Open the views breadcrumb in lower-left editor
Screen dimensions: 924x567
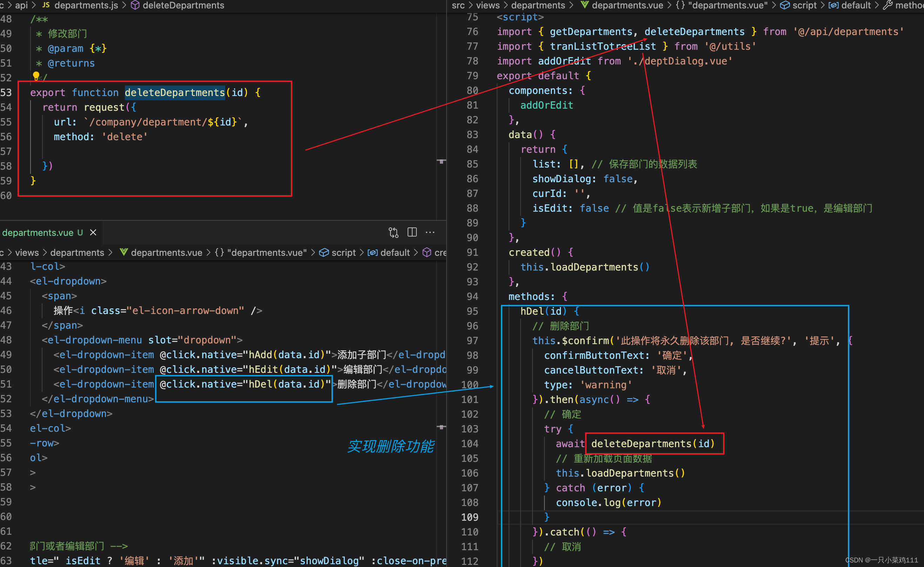coord(27,253)
